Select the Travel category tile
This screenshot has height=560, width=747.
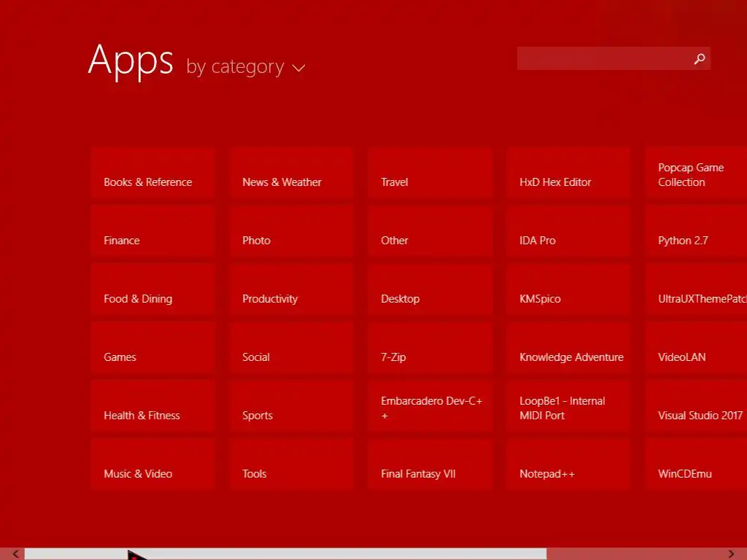[x=430, y=173]
